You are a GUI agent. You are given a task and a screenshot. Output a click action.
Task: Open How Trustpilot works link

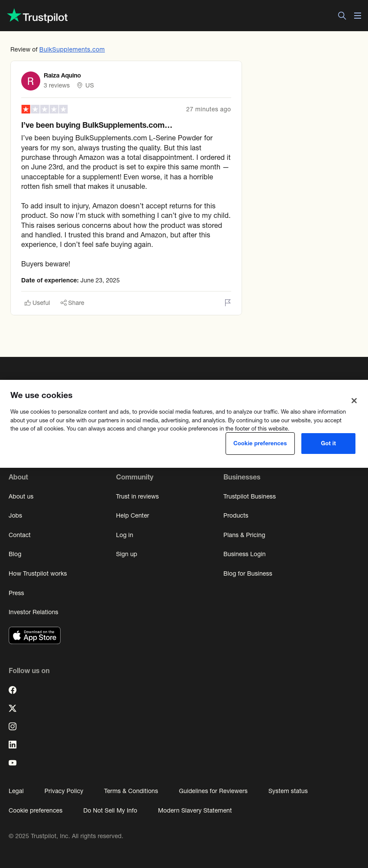coord(38,573)
